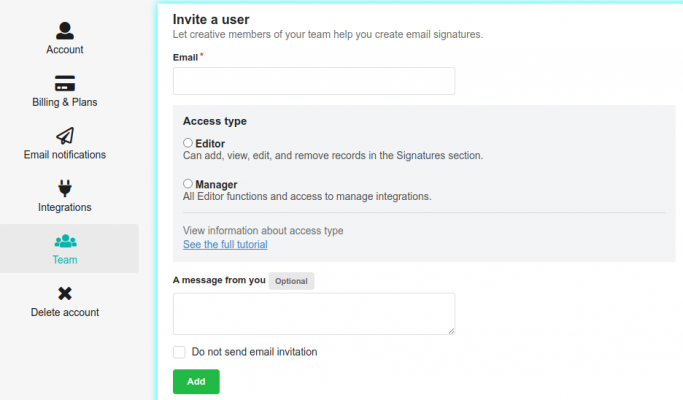683x400 pixels.
Task: Click inside the message from you textarea
Action: 314,313
